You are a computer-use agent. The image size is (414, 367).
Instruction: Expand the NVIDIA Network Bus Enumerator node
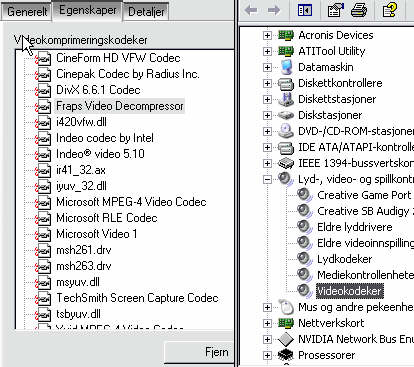tap(267, 339)
